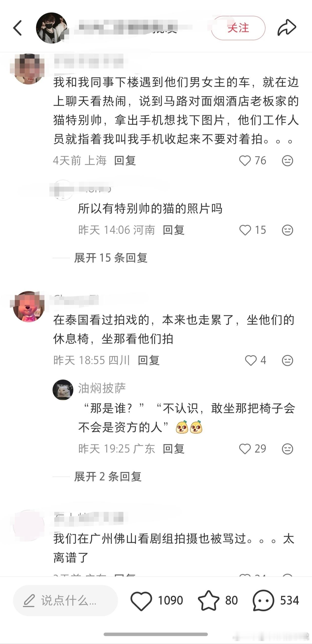Screen dimensions: 312x644
Task: Expand 展开 2 条回复
Action: [x=108, y=476]
